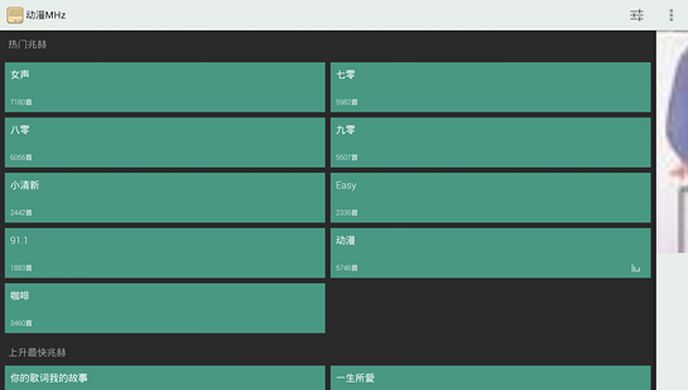Image resolution: width=688 pixels, height=390 pixels.
Task: Click the 上升最快兆赫 section heading
Action: click(37, 353)
